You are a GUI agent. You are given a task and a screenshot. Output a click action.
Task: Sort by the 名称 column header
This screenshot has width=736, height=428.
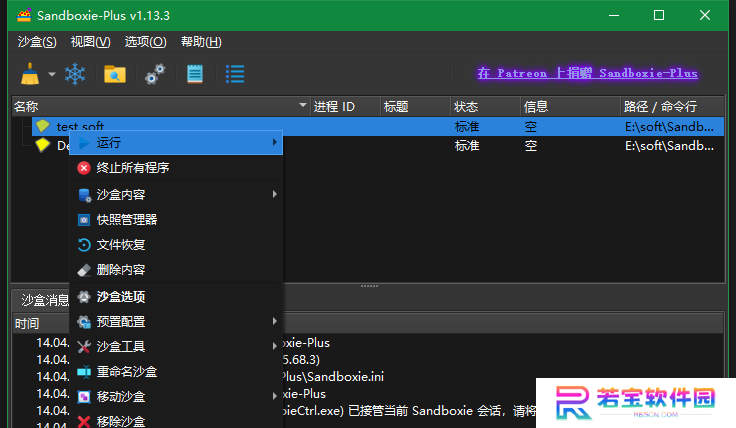pos(161,107)
